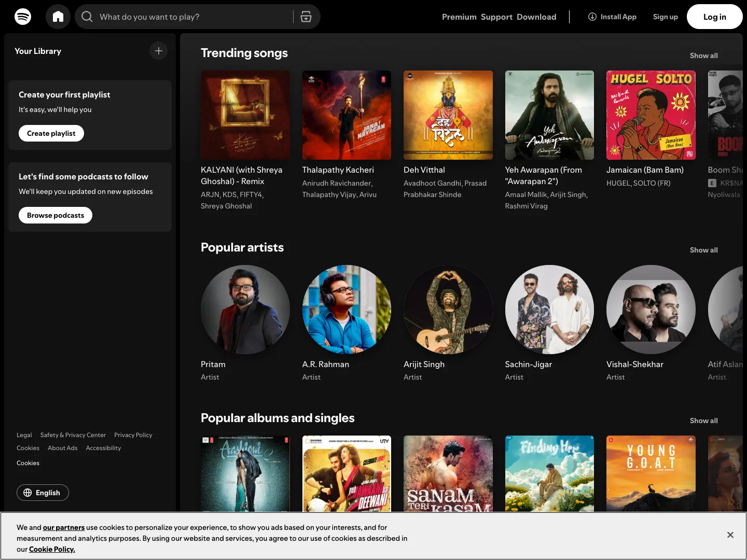Viewport: 747px width, 560px height.
Task: Open Accessibility footer link
Action: click(103, 448)
